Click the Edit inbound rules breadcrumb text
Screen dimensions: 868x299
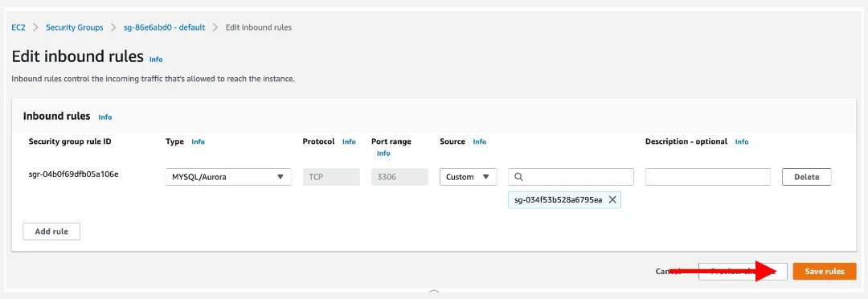259,27
